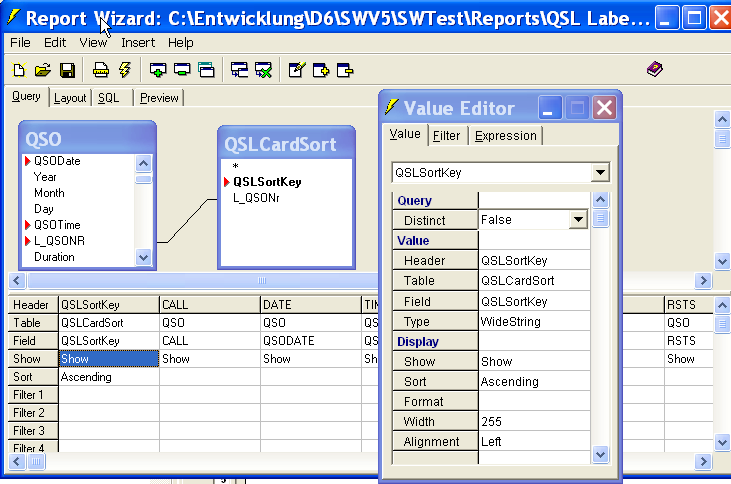Switch to the Filter tab in Value Editor
This screenshot has height=484, width=731.
pyautogui.click(x=447, y=136)
